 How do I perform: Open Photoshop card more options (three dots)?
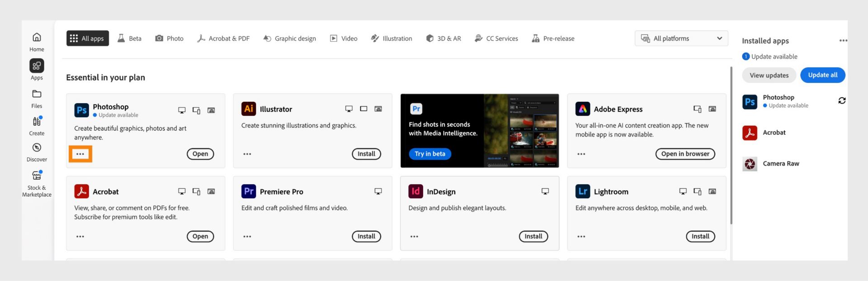coord(80,154)
